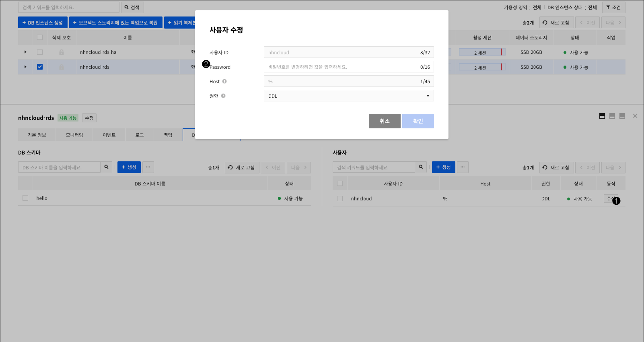Click 수정 button next to nhncloud-rds title
The width and height of the screenshot is (644, 342).
click(x=89, y=118)
